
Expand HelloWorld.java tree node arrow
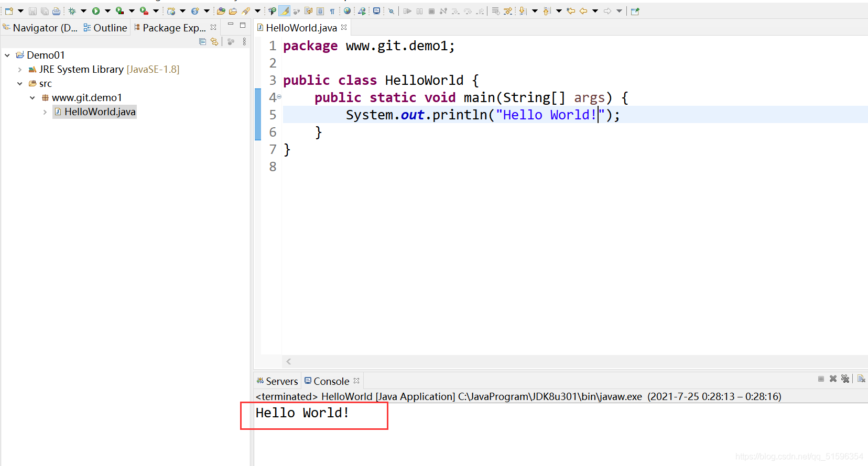(45, 112)
